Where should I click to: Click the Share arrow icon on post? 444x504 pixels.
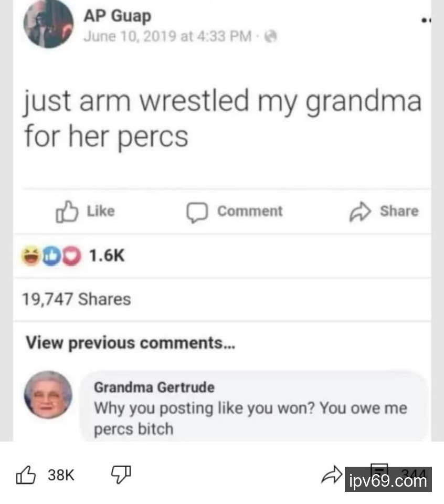(360, 212)
